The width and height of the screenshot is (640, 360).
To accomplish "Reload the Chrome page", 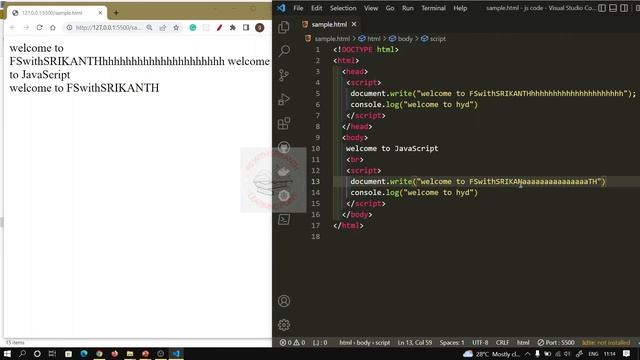I will [39, 27].
